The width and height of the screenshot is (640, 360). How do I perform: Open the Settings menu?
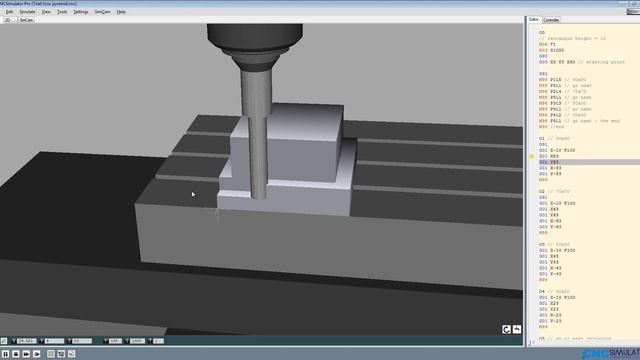tap(81, 12)
